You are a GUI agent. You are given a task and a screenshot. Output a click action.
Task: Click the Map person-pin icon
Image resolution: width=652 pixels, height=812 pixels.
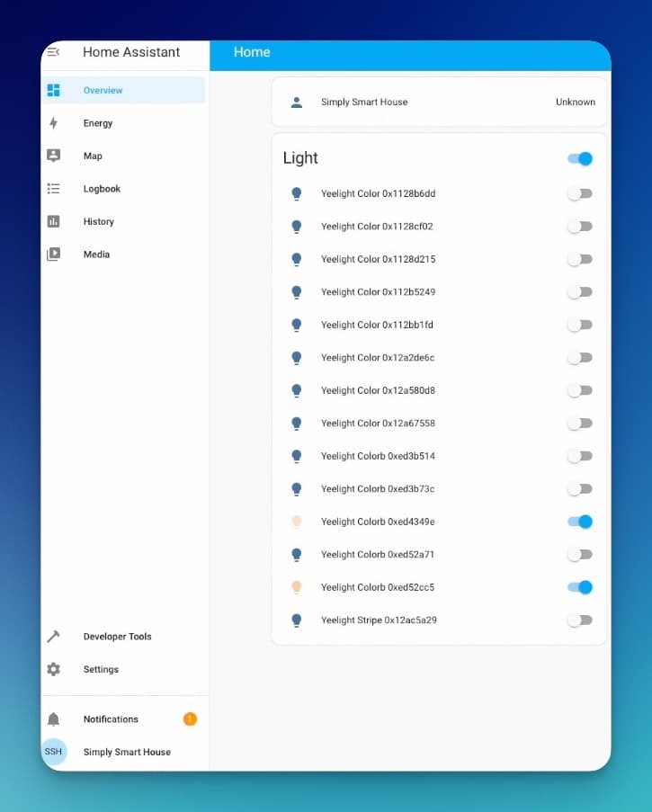pos(53,156)
